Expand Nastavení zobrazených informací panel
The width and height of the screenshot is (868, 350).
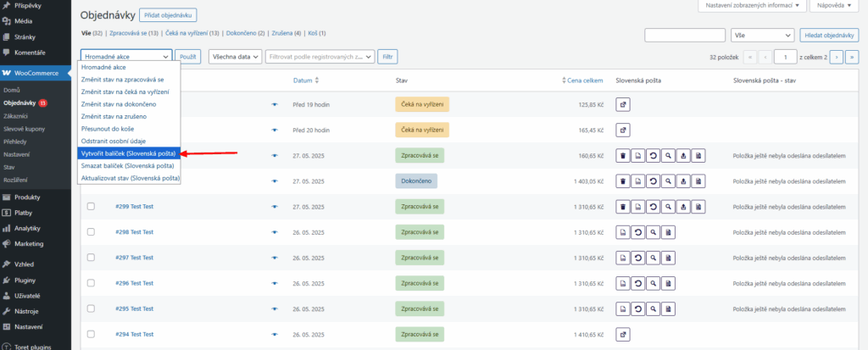coord(753,5)
